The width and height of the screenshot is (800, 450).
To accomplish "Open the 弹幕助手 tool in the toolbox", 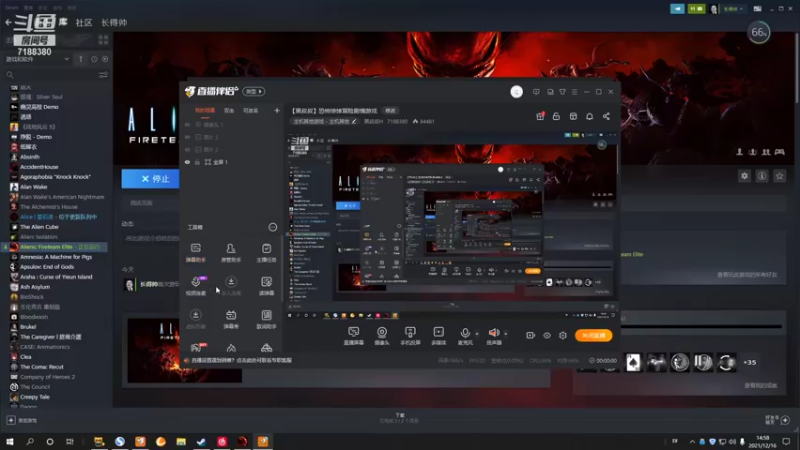I will click(x=195, y=253).
